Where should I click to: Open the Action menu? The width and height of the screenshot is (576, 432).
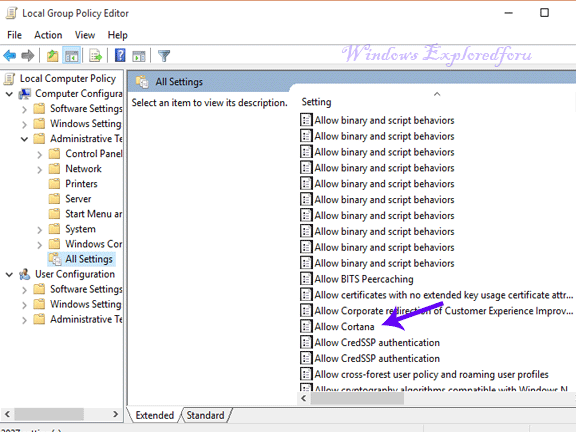pos(48,35)
